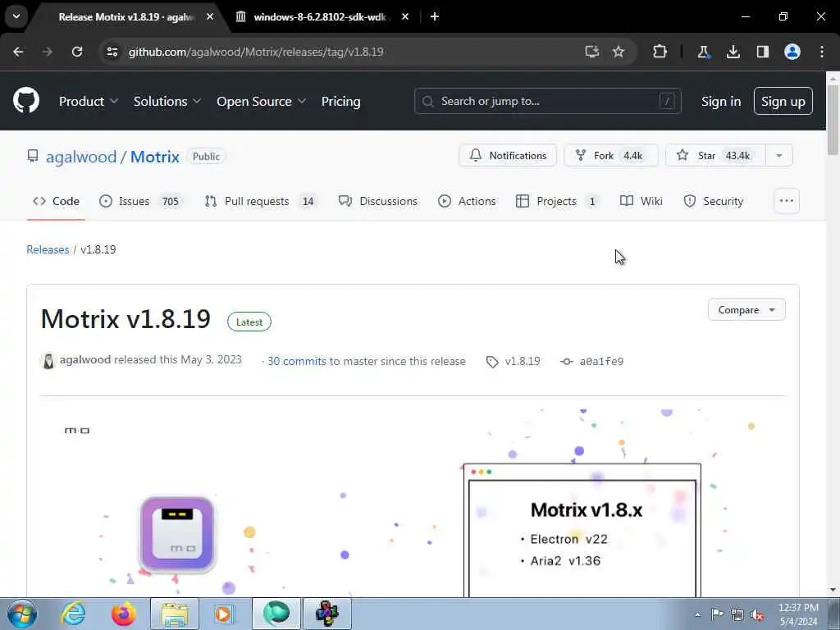Open Star lists dropdown arrow

779,155
